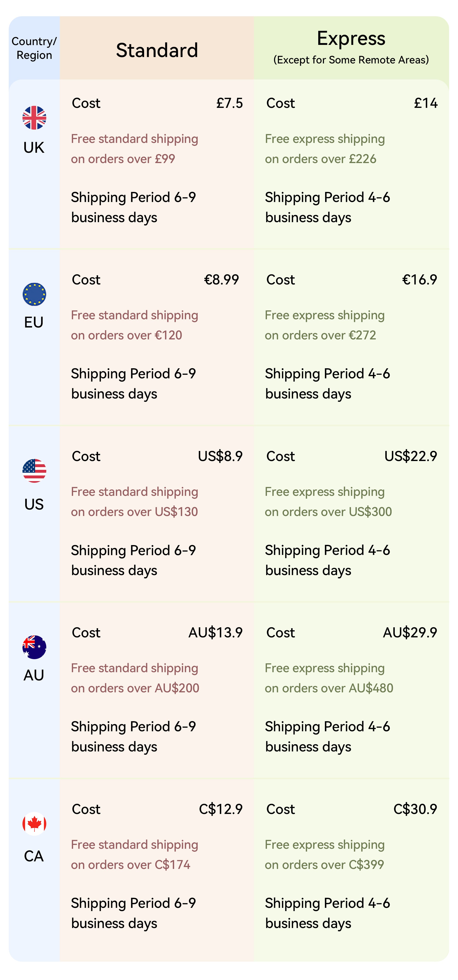This screenshot has width=458, height=980.
Task: Click the EU flag icon
Action: (34, 294)
